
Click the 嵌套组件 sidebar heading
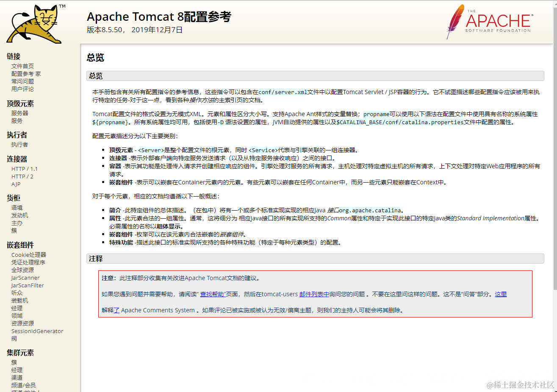20,245
